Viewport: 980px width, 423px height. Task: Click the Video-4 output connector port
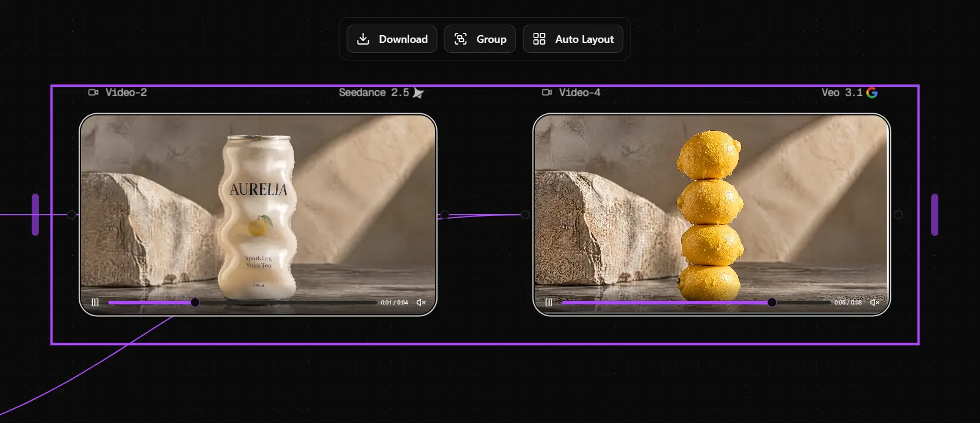(898, 215)
